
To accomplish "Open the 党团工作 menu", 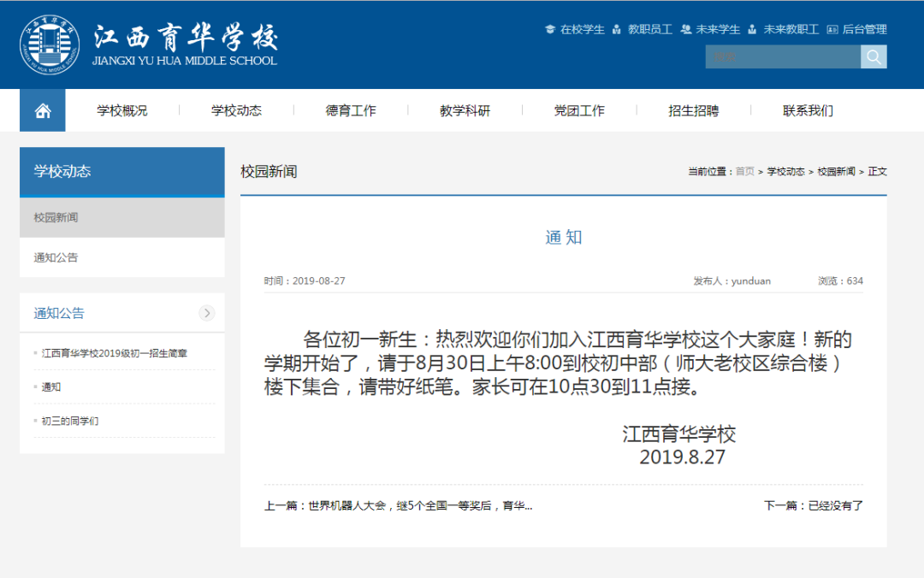I will pyautogui.click(x=579, y=110).
